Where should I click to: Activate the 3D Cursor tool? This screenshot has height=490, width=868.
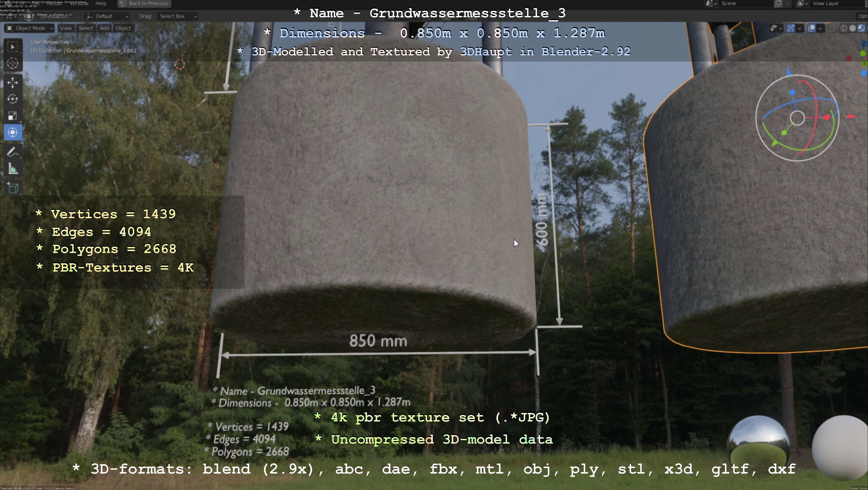(12, 63)
